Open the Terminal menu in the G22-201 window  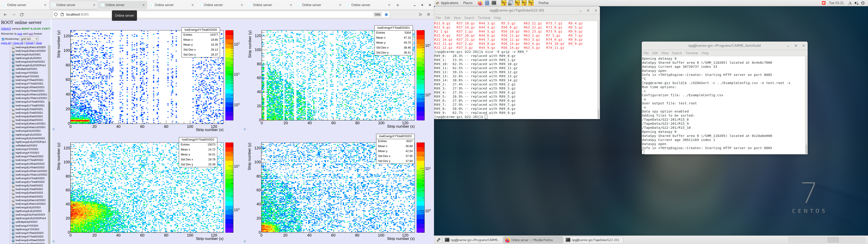(x=484, y=18)
